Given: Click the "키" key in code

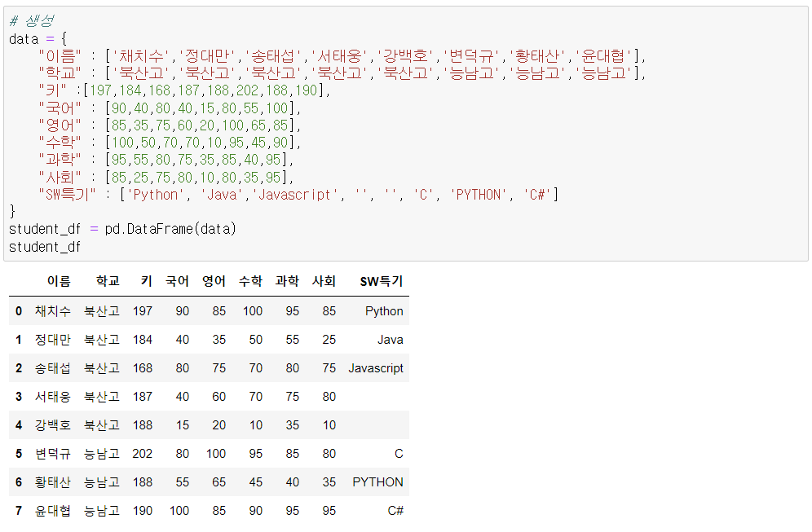Looking at the screenshot, I should (x=52, y=90).
